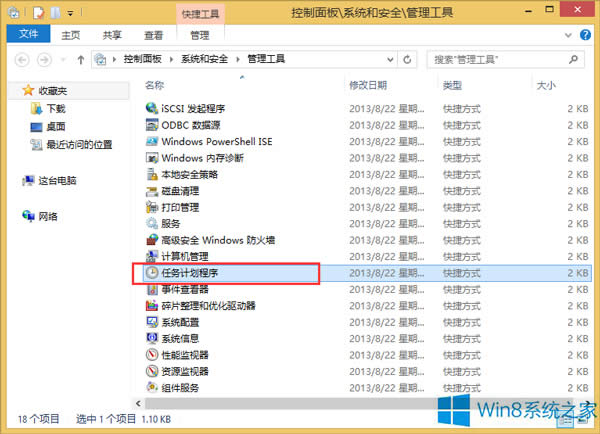Sort by the 修改日期 column header
The height and width of the screenshot is (434, 600).
pyautogui.click(x=368, y=85)
